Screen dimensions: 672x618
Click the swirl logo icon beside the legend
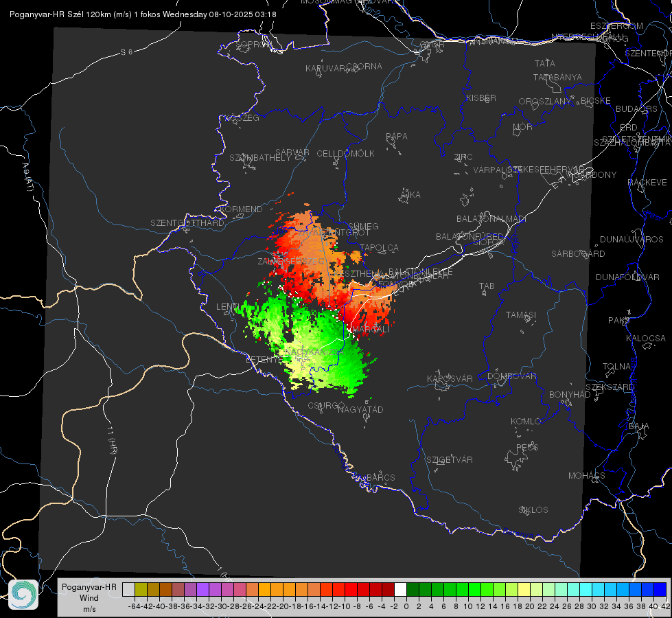[x=23, y=595]
